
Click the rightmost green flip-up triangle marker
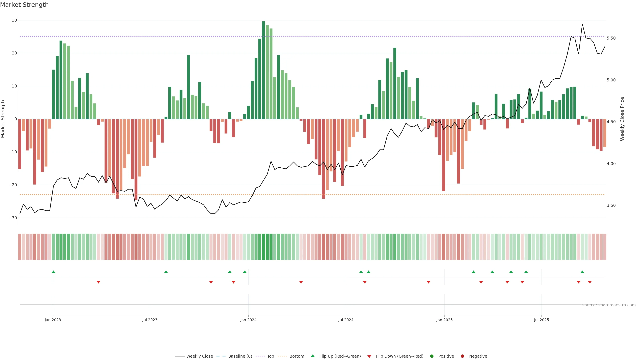coord(582,272)
